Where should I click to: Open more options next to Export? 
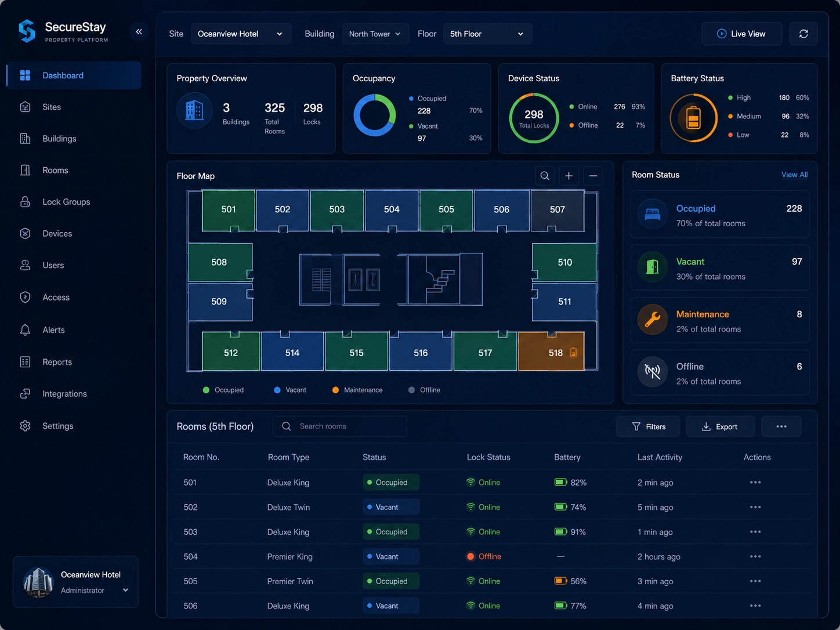click(x=781, y=426)
